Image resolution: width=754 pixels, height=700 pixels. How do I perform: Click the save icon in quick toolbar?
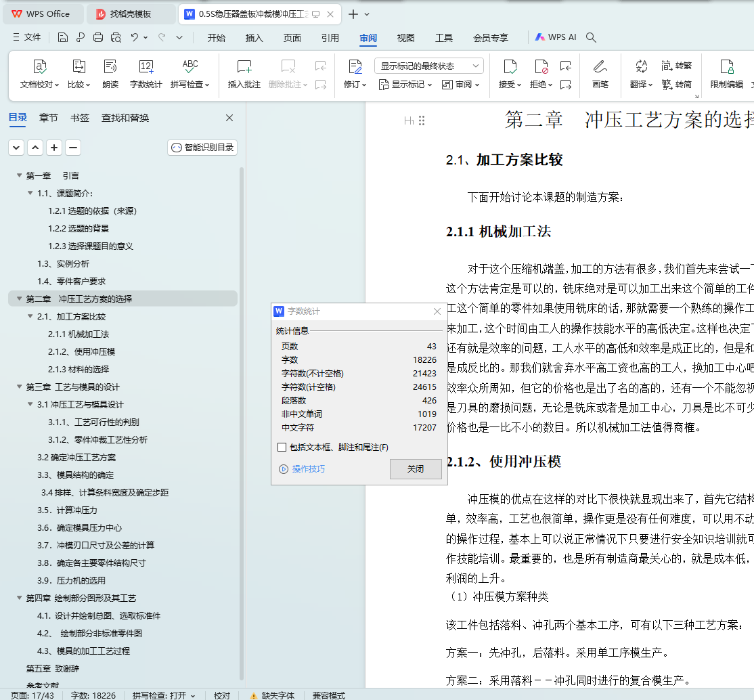(x=62, y=37)
